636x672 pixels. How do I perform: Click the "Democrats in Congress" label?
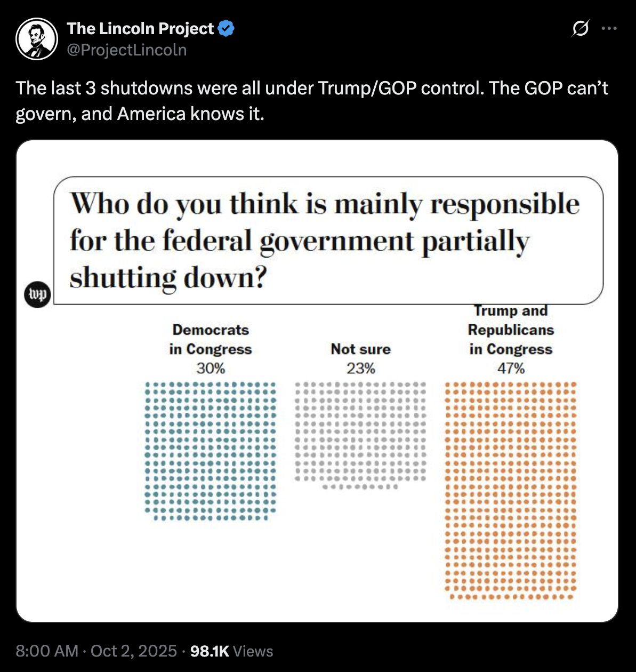click(x=211, y=339)
